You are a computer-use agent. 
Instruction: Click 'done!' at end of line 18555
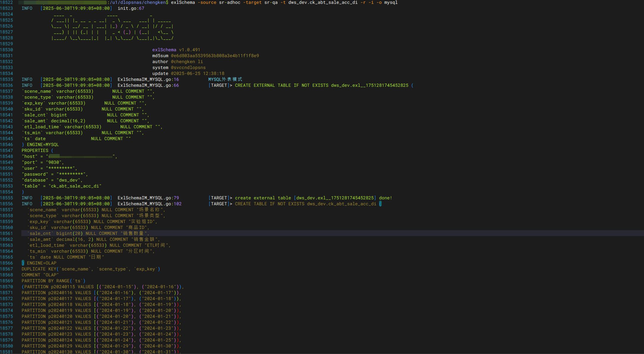386,198
